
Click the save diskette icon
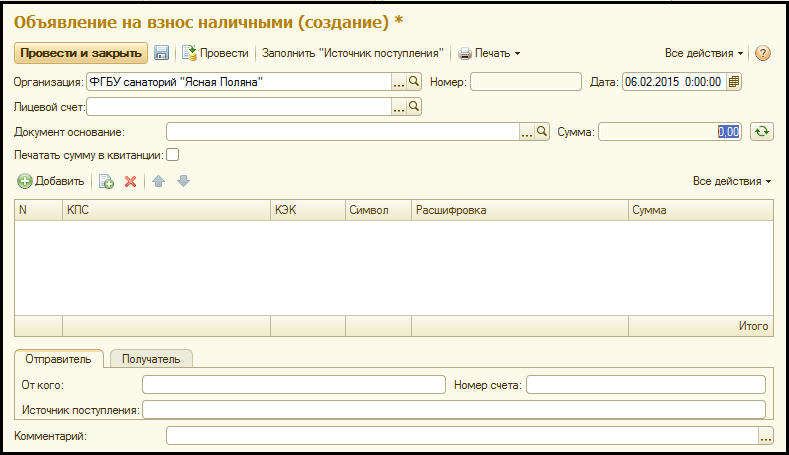point(161,53)
